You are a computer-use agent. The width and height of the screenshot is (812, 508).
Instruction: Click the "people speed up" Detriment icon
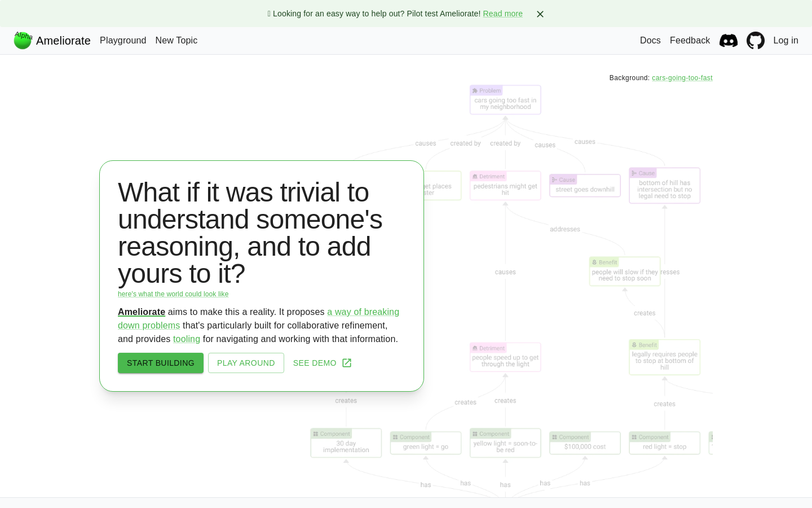tap(475, 348)
